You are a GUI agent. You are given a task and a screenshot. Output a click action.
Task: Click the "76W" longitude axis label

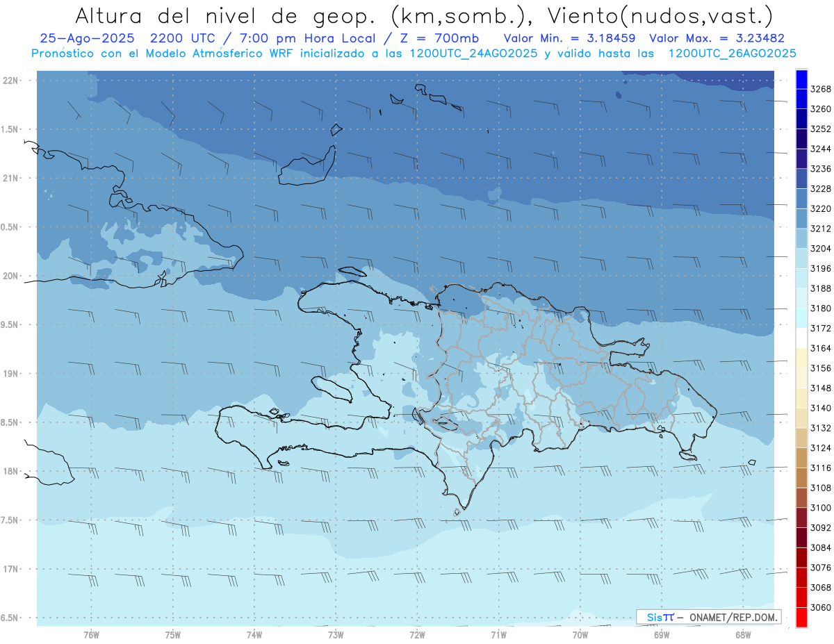click(91, 634)
